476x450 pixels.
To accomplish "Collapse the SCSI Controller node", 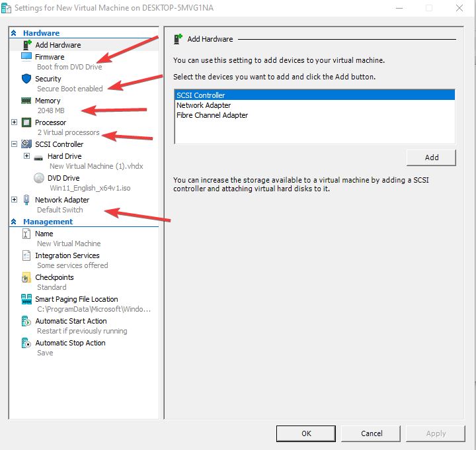I will coord(15,144).
